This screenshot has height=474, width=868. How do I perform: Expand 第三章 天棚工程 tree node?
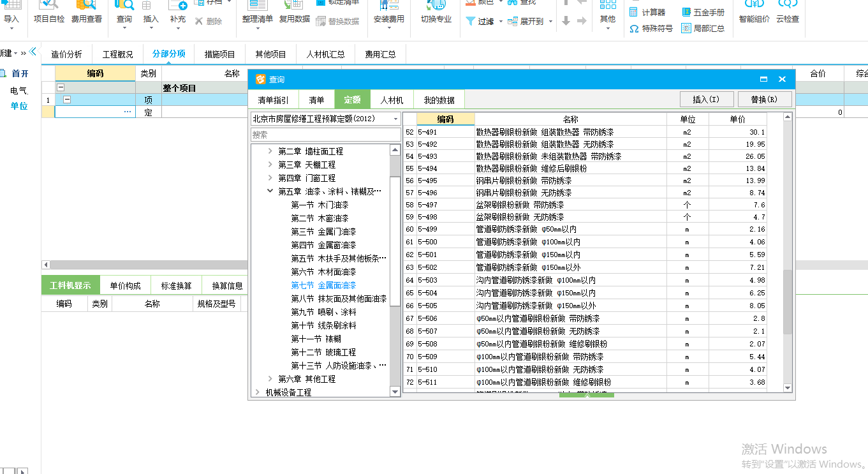[270, 165]
